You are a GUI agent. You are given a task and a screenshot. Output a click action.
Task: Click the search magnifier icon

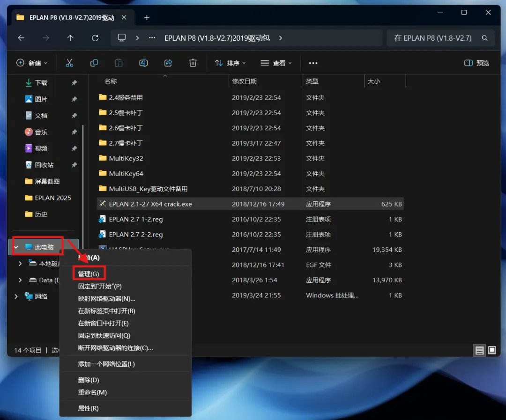[x=485, y=38]
